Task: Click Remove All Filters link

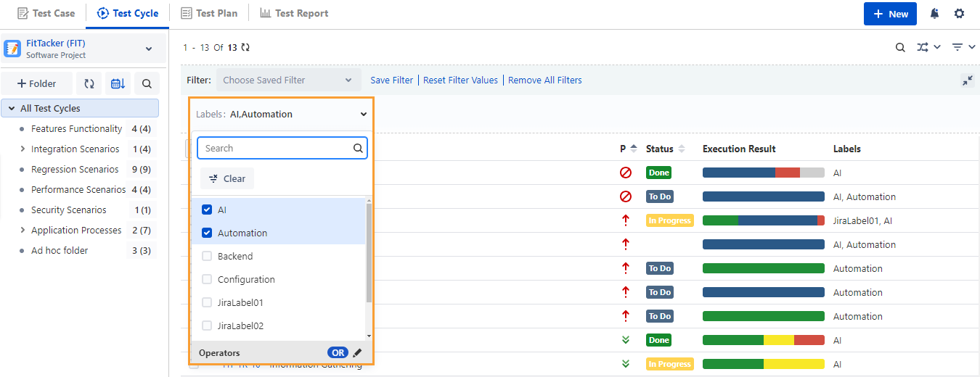Action: (x=545, y=80)
